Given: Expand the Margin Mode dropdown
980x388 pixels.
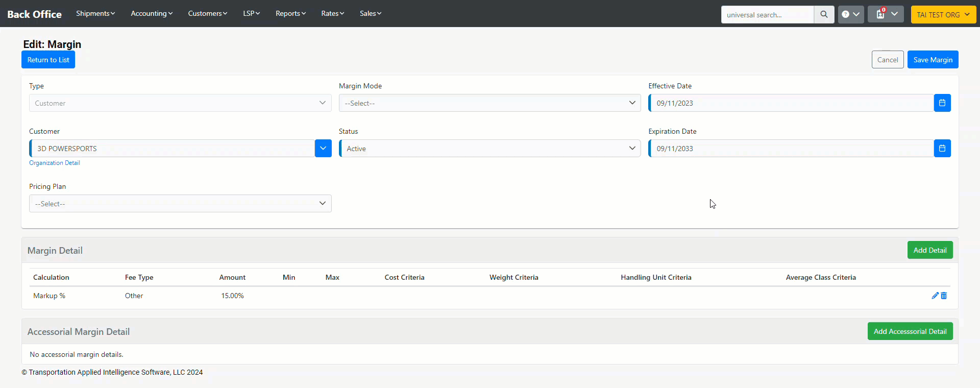Looking at the screenshot, I should pyautogui.click(x=489, y=103).
